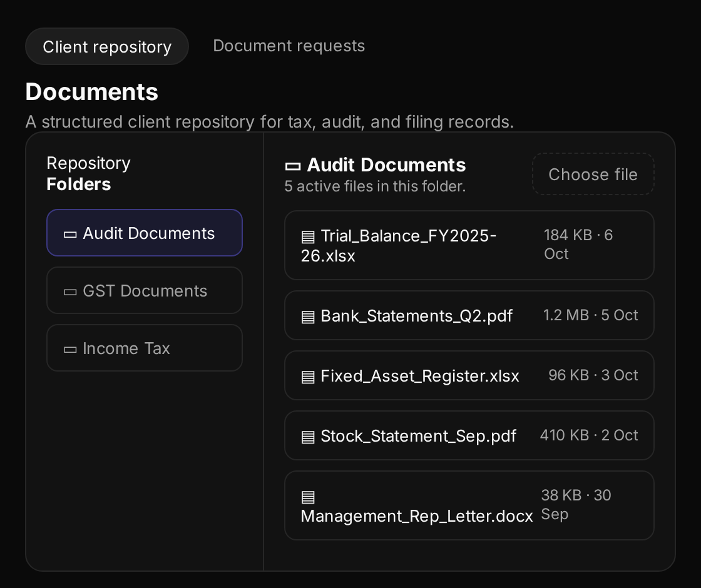
Task: Open Bank_Statements_Q2.pdf file name
Action: [x=416, y=316]
